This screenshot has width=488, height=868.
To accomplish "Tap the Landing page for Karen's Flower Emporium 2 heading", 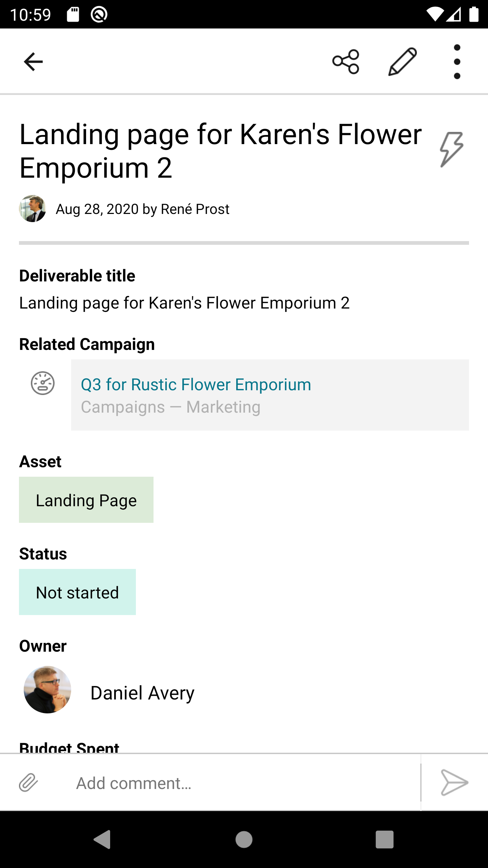I will (220, 151).
